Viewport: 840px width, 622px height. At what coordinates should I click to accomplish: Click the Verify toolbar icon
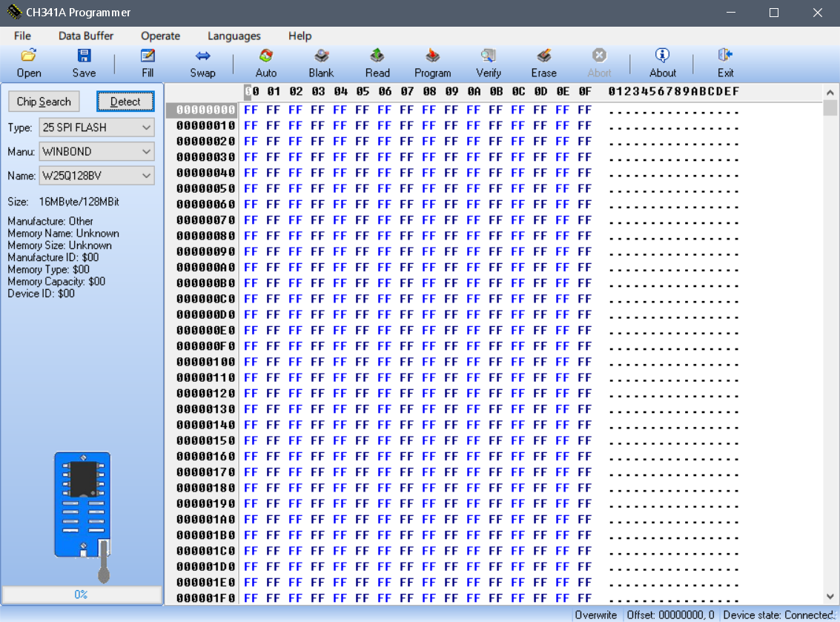point(488,56)
